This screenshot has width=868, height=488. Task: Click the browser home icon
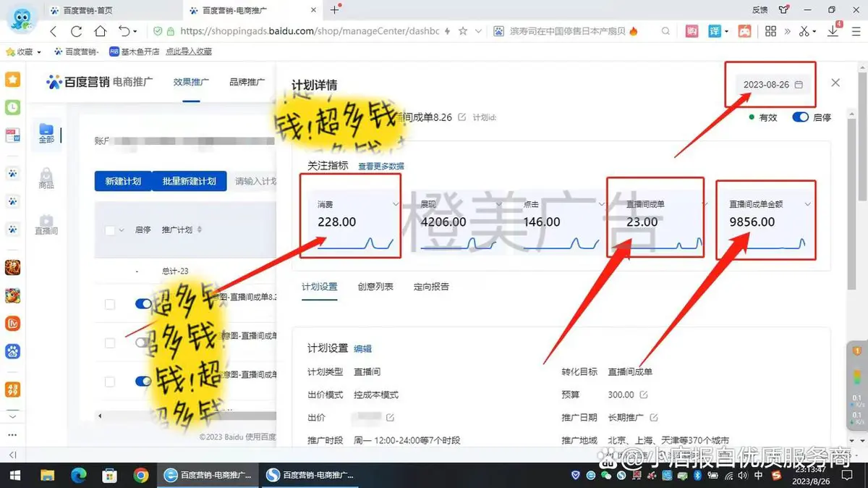[x=101, y=31]
